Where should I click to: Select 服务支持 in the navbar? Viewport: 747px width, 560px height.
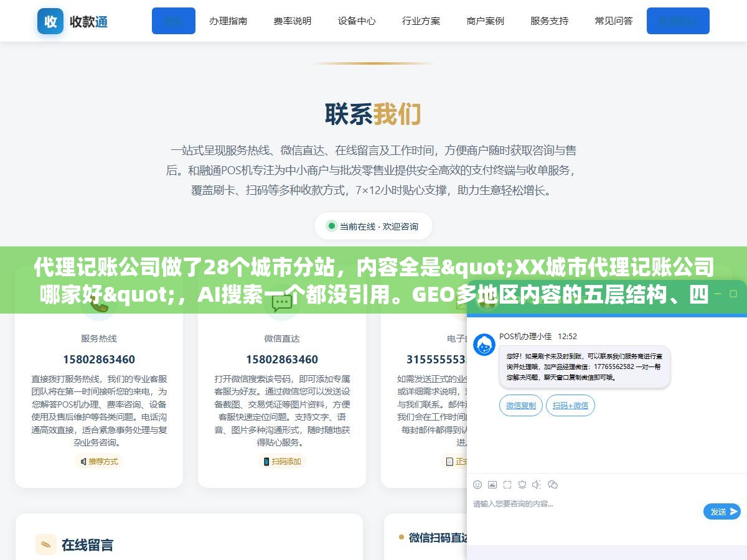click(x=549, y=21)
